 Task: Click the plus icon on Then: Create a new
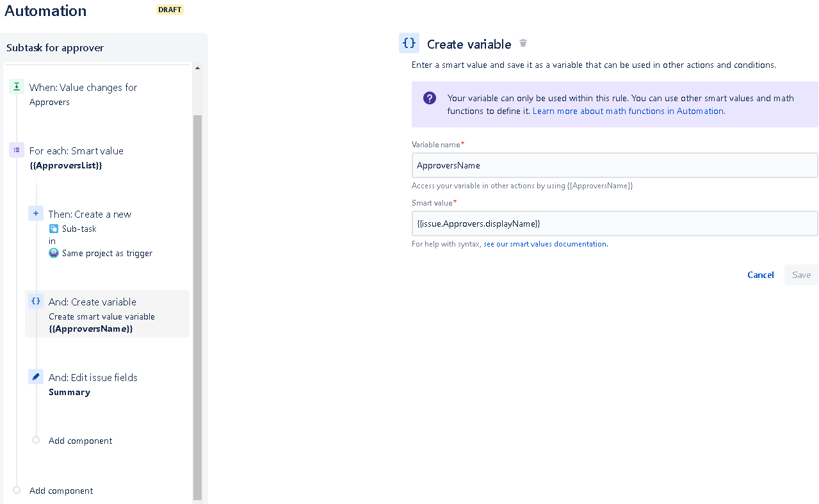pyautogui.click(x=36, y=213)
